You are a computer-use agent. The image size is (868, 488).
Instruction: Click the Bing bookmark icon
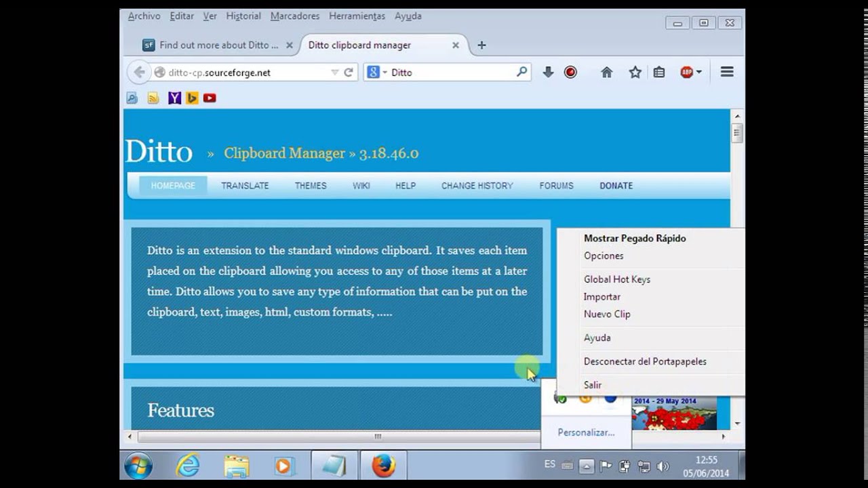192,98
